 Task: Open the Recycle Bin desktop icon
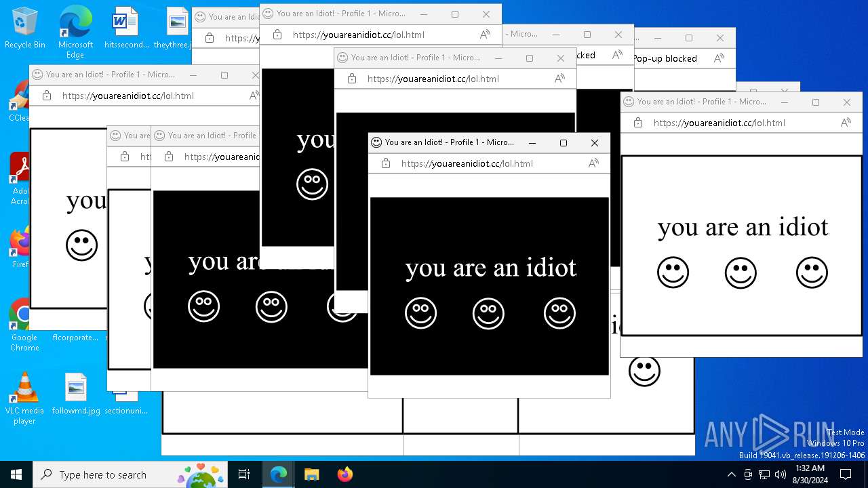pos(24,27)
